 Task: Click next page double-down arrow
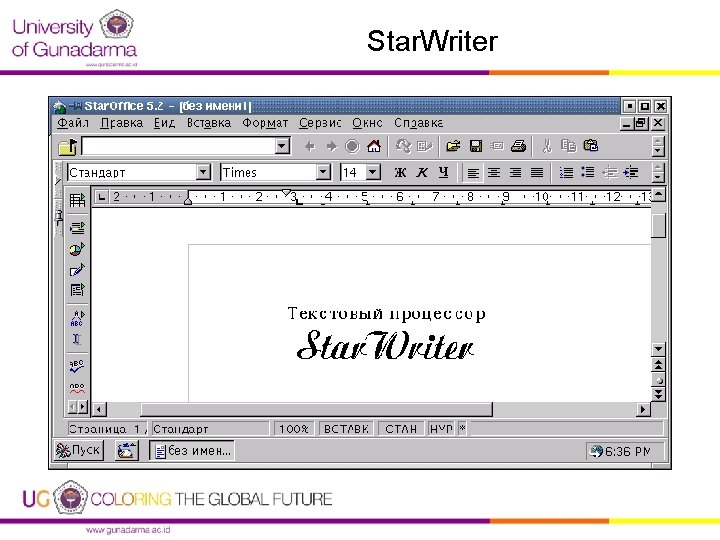(x=658, y=394)
